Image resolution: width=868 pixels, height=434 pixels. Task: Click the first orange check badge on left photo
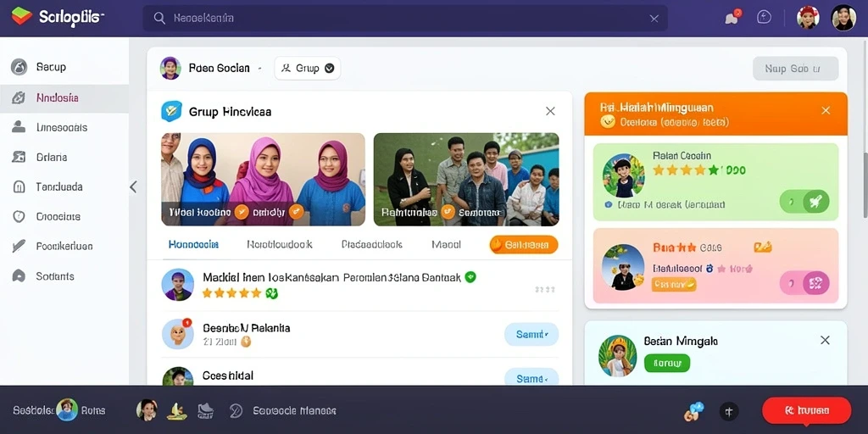click(242, 211)
